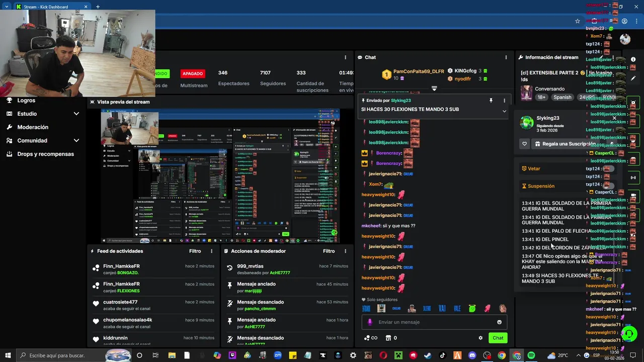Select the CALLAO quick emote
644x362 pixels.
click(396, 308)
